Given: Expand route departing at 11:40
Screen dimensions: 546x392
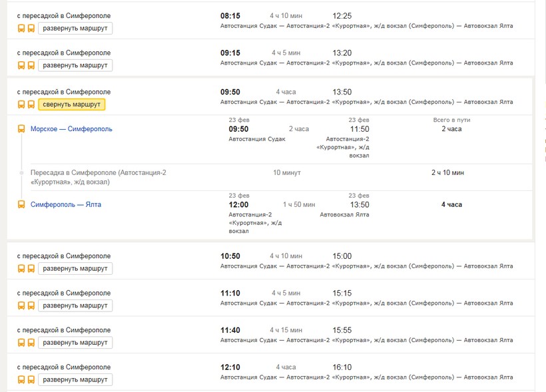Looking at the screenshot, I should click(75, 343).
